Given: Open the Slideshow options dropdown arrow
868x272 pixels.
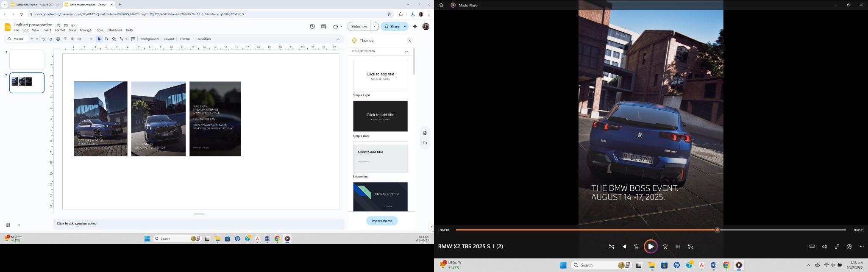Looking at the screenshot, I should (x=375, y=26).
